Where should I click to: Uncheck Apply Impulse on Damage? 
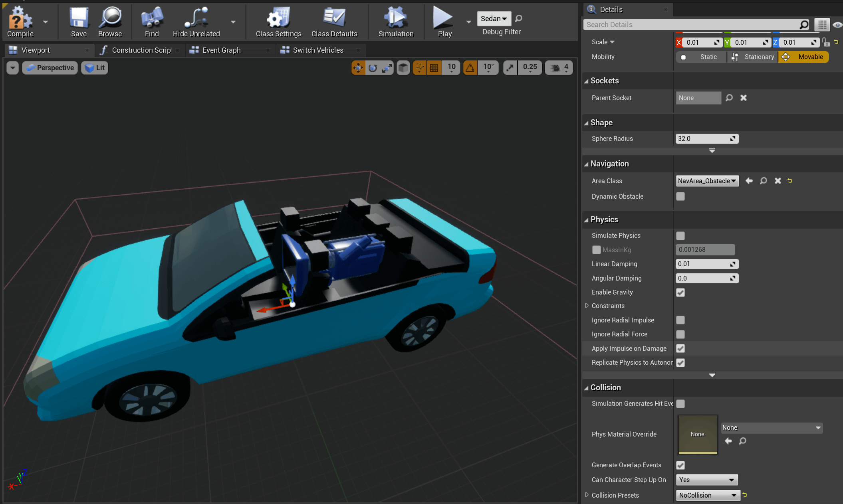[680, 348]
